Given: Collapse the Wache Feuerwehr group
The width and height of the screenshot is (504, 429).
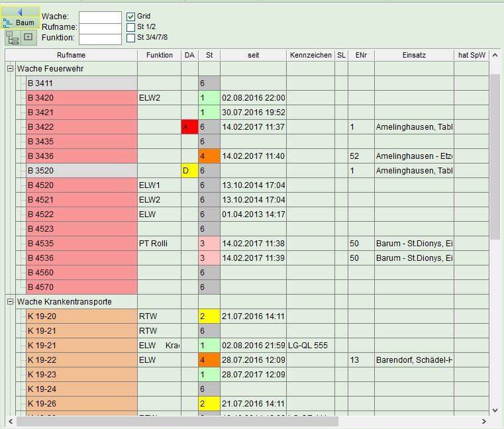Looking at the screenshot, I should point(11,68).
